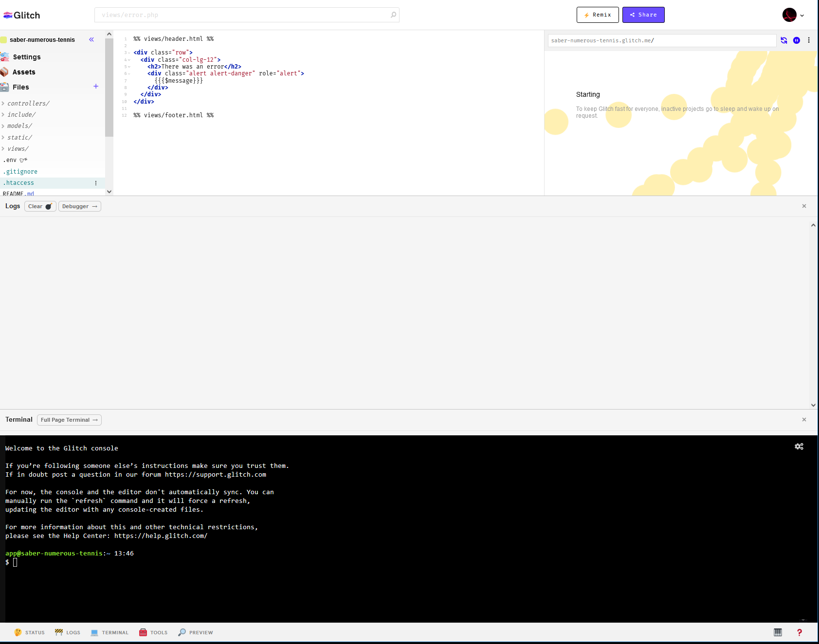Click the Assets box icon
The width and height of the screenshot is (819, 644).
click(x=4, y=72)
